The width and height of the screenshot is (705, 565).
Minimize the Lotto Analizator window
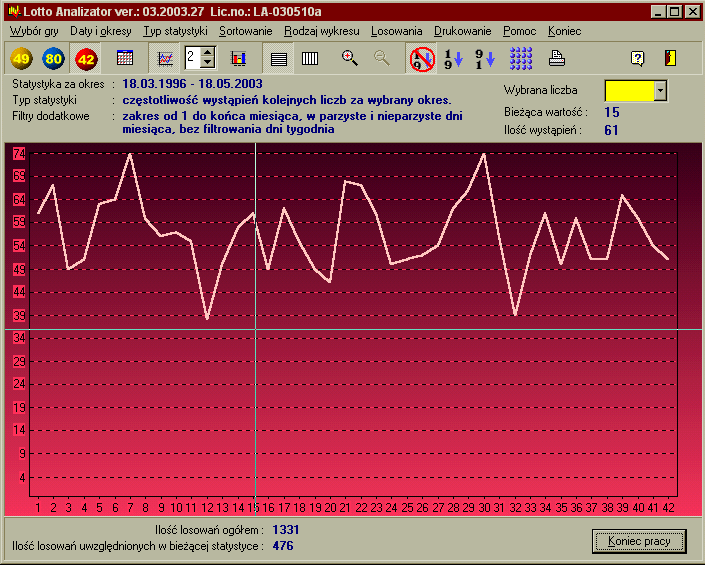point(658,12)
